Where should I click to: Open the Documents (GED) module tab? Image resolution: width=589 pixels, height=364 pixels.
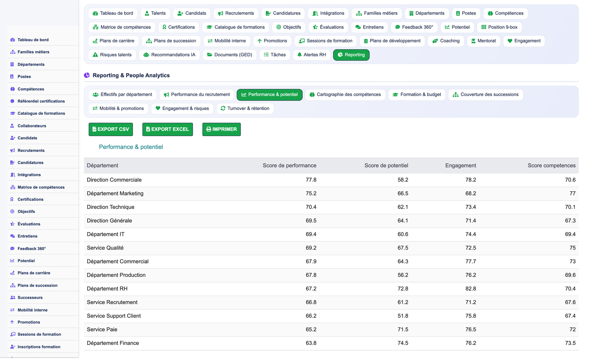(229, 55)
